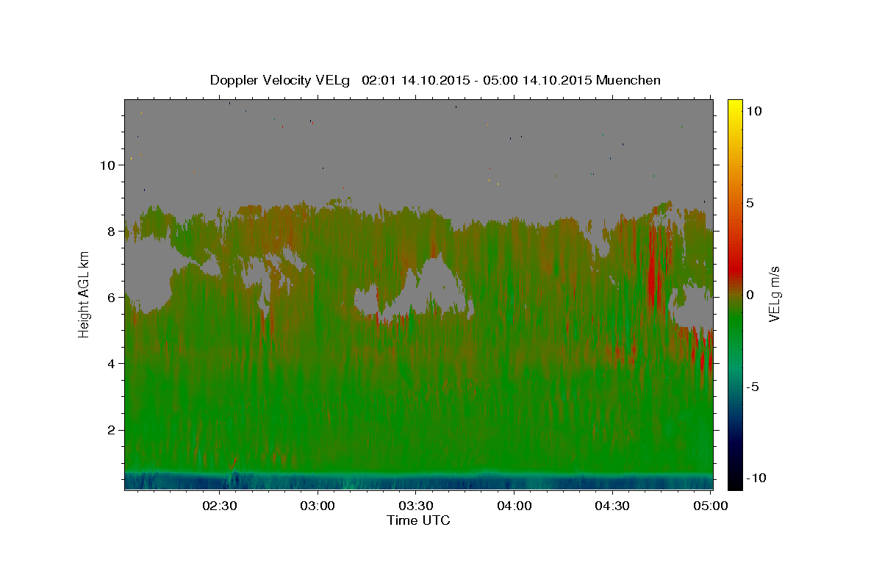Click the Time UTC axis title

(x=418, y=520)
